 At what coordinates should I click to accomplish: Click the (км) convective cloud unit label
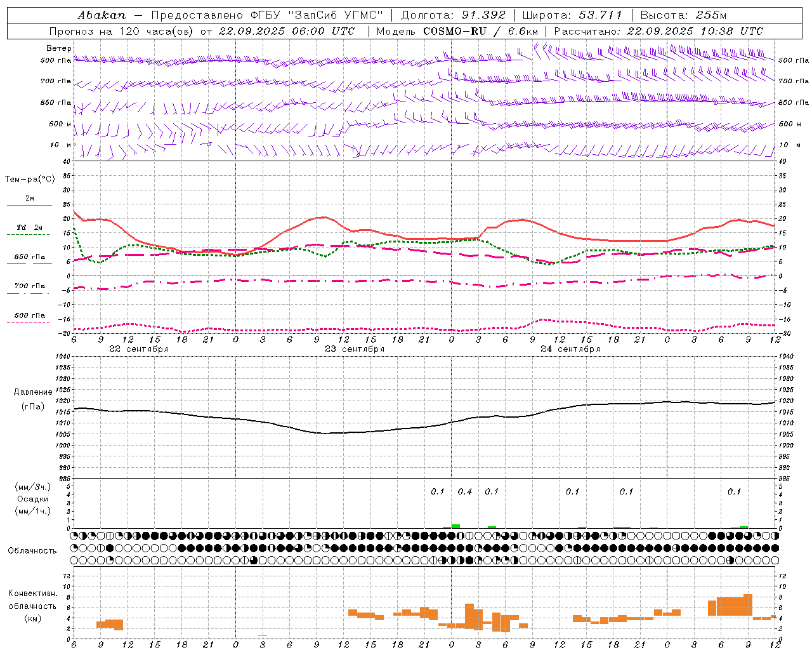33,618
